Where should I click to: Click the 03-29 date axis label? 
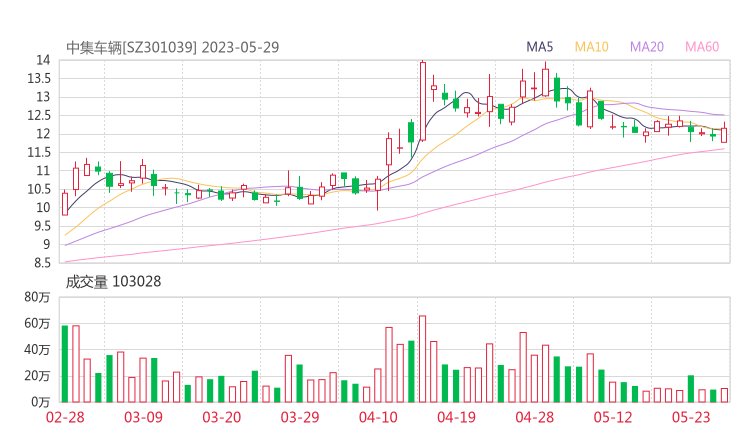[300, 417]
